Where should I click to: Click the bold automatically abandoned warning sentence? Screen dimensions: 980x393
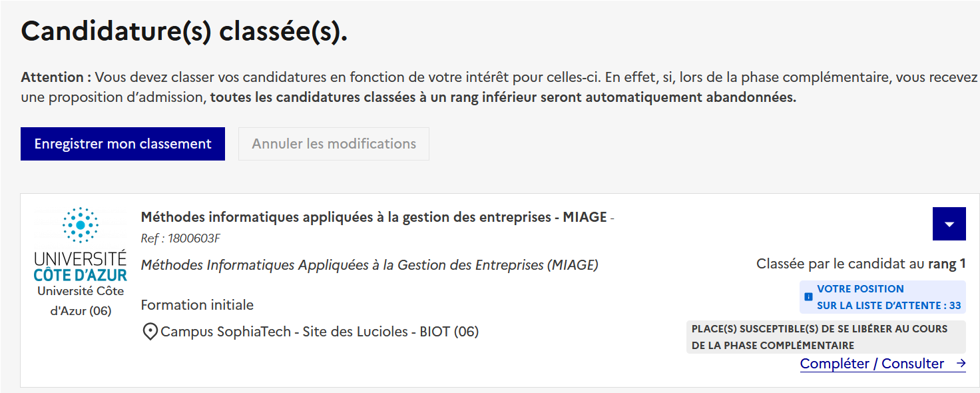click(503, 97)
